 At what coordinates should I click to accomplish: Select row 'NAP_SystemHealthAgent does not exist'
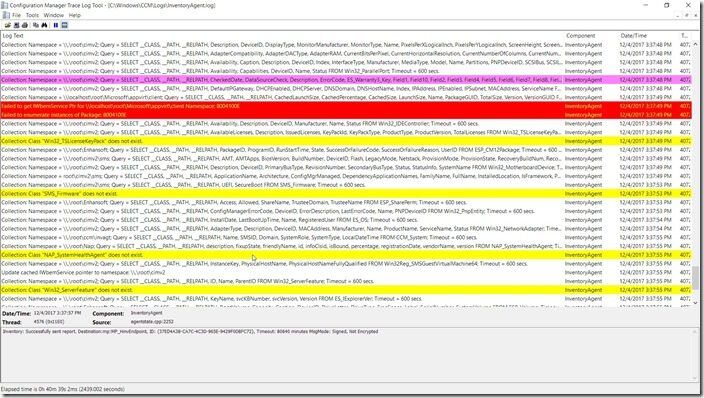click(346, 255)
